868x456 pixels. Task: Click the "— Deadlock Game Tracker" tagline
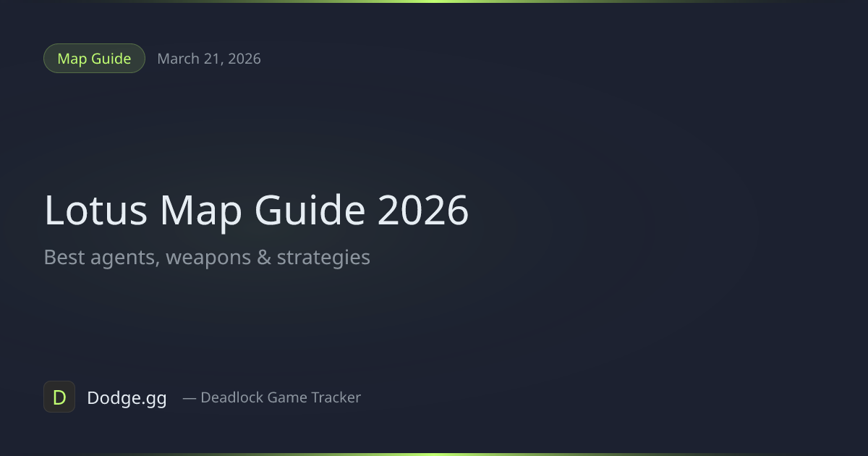click(x=271, y=397)
